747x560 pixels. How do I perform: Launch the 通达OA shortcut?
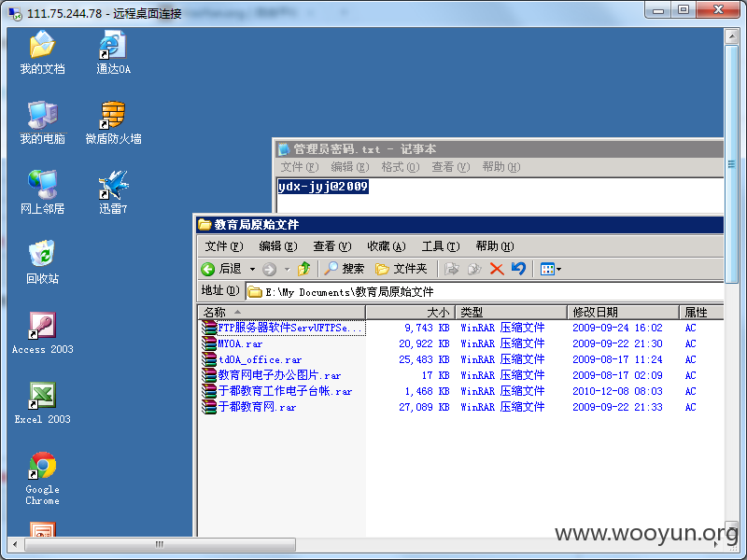[x=113, y=53]
